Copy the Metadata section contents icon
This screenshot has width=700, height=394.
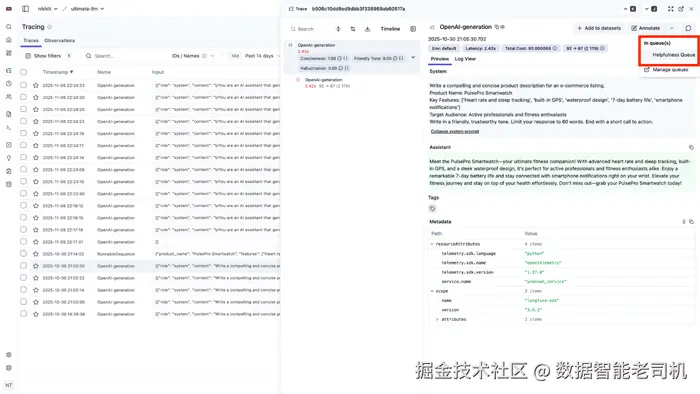(x=691, y=221)
